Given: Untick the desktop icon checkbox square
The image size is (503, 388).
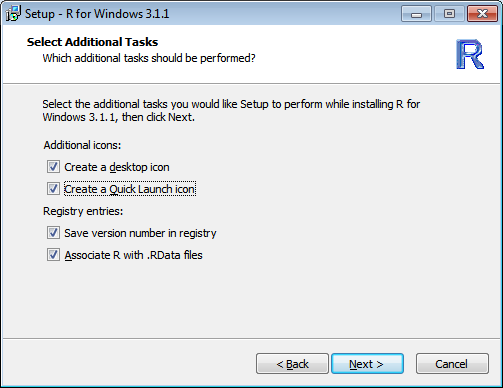Looking at the screenshot, I should point(53,167).
